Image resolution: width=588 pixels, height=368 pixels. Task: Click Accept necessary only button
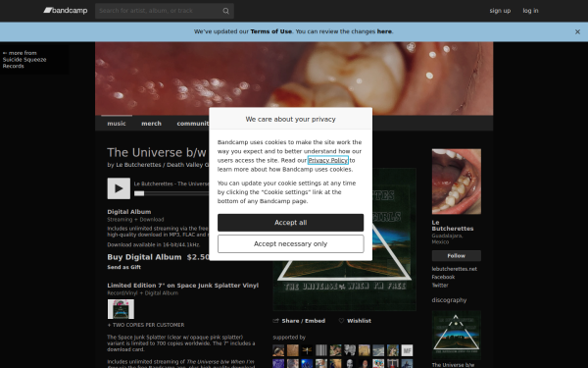coord(291,244)
